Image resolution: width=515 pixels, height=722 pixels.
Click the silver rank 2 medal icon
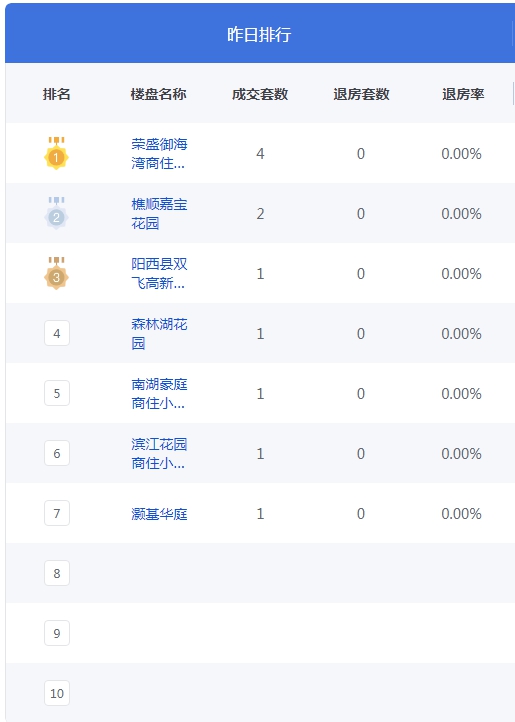(56, 213)
